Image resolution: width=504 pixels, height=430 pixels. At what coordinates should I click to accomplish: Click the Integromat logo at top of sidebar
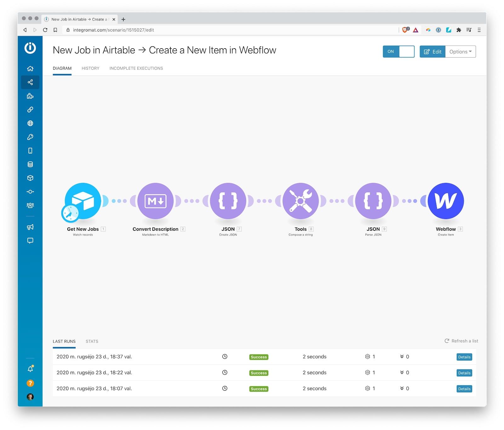(30, 48)
